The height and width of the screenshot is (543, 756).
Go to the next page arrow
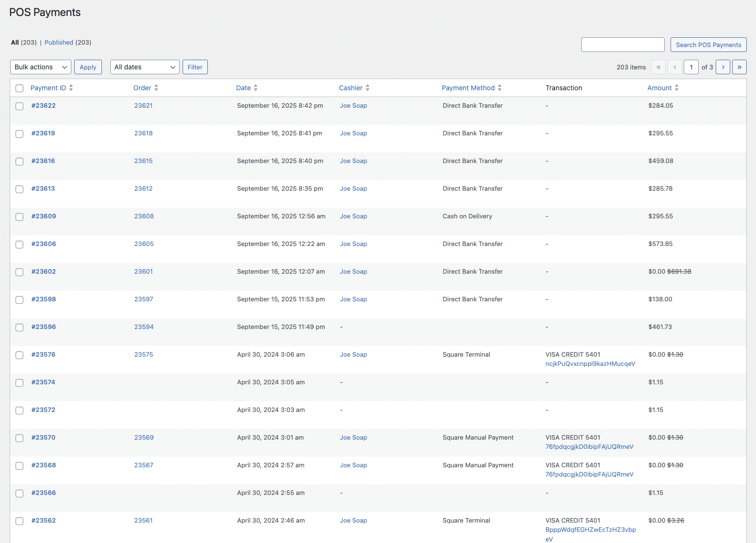[x=722, y=67]
